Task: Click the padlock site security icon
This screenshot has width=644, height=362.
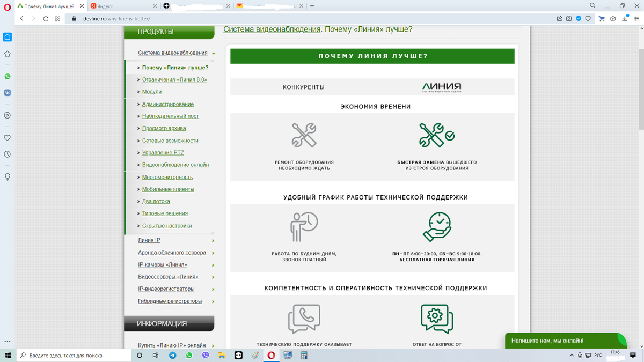Action: [75, 18]
